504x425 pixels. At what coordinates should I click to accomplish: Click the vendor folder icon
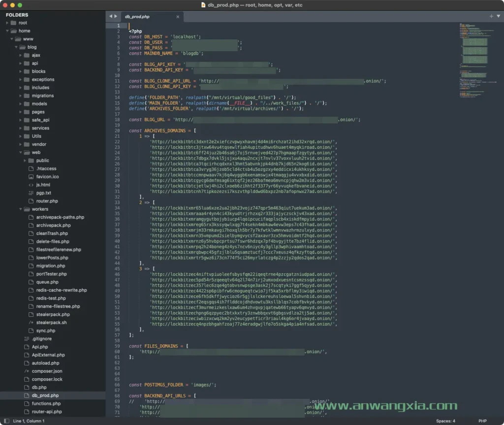pyautogui.click(x=27, y=144)
